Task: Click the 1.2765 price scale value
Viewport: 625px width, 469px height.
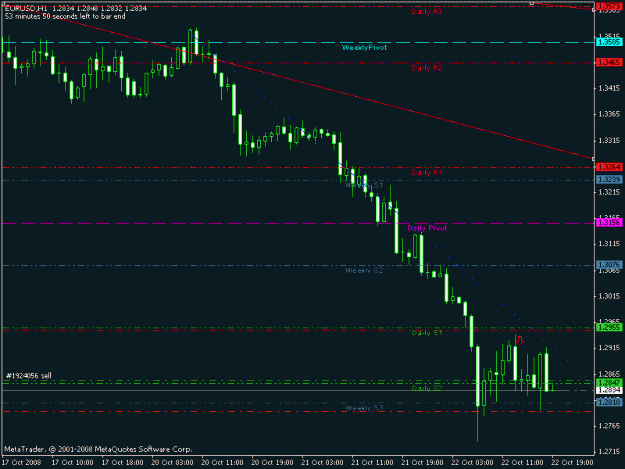Action: (609, 426)
